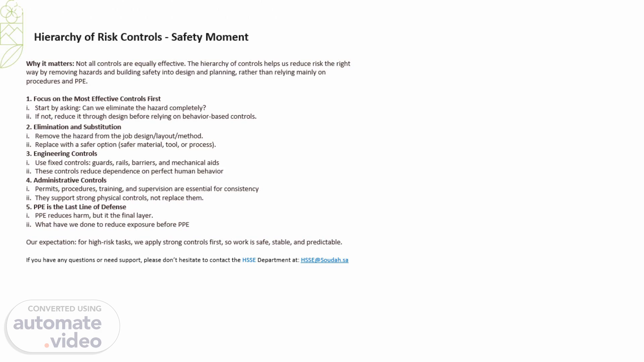Click the 'PPE reduces harm' line
The width and height of the screenshot is (644, 362).
[94, 216]
